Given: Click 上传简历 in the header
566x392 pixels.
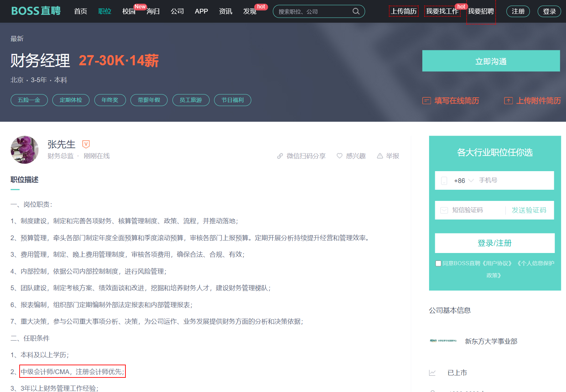Looking at the screenshot, I should [404, 11].
